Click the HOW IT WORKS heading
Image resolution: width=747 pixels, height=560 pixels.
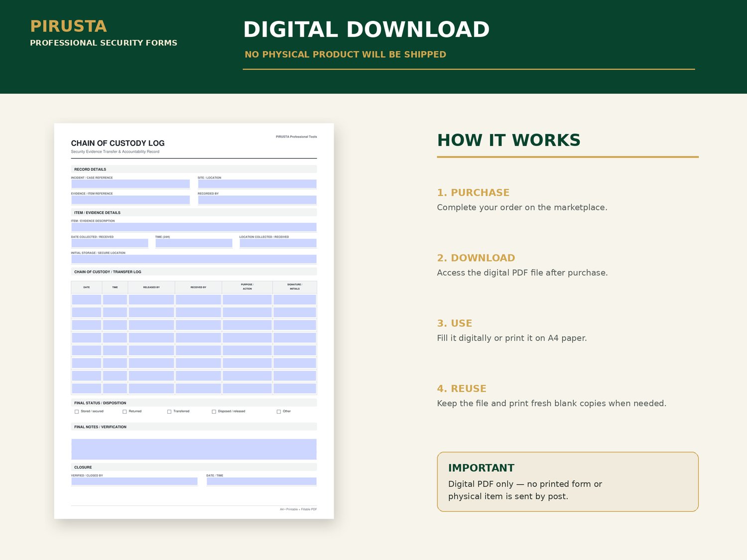[x=508, y=140]
